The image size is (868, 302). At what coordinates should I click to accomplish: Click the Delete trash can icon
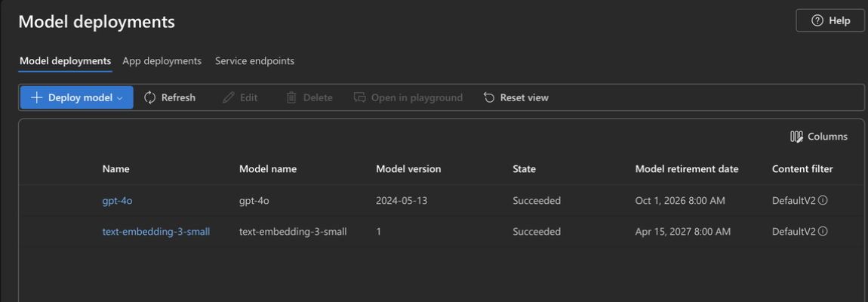(x=291, y=97)
